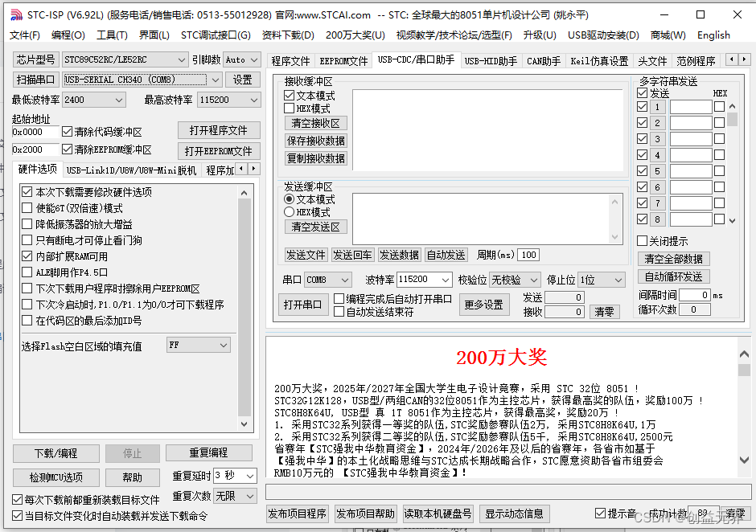
Task: Toggle 清除代码缓冲区 checkbox
Action: click(x=67, y=132)
